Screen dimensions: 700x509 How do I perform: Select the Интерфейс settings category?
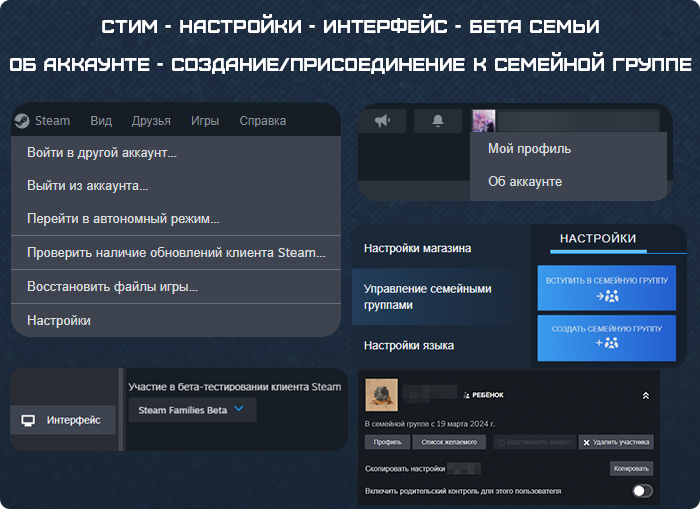[x=63, y=420]
